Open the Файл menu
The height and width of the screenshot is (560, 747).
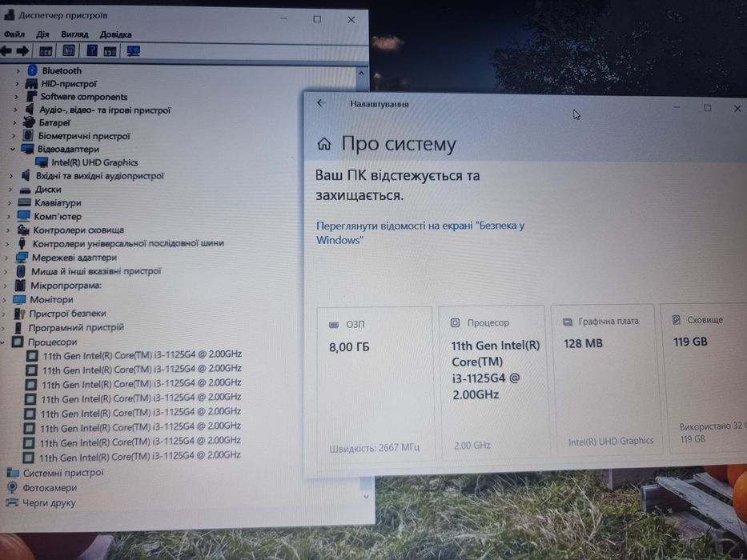[x=14, y=34]
